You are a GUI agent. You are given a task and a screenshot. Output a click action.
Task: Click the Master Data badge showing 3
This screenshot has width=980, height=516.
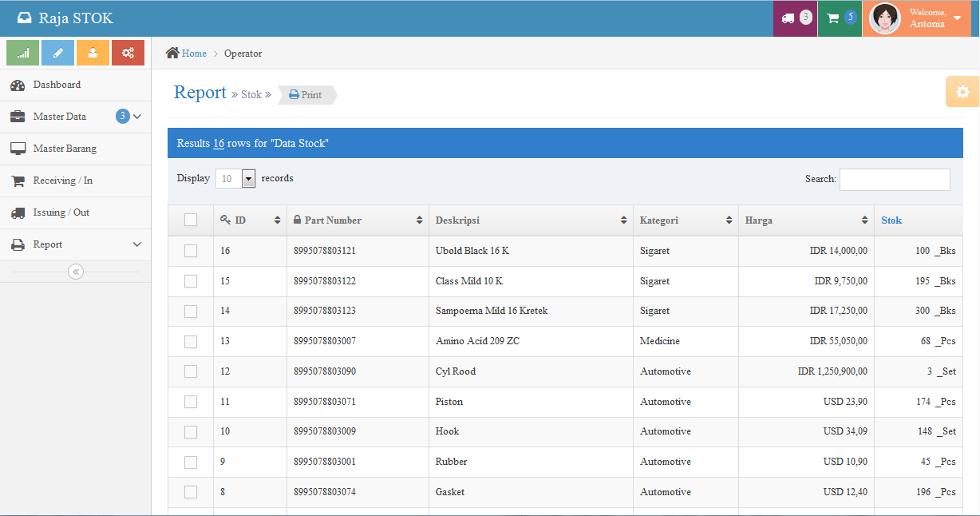[x=123, y=117]
